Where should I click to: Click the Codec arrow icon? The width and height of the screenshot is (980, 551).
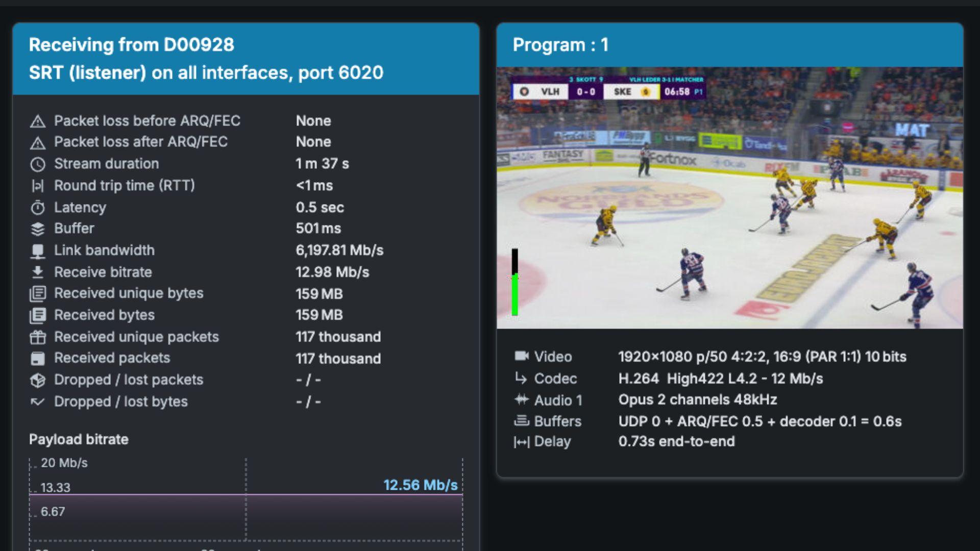click(521, 378)
